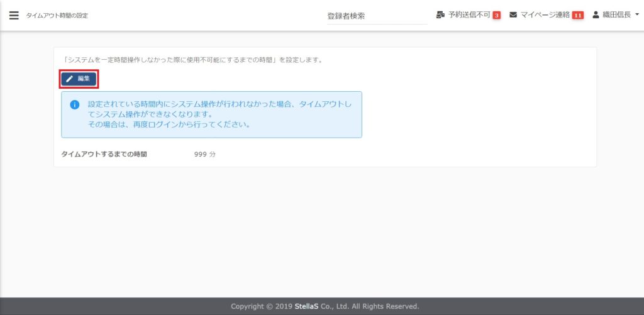Viewport: 644px width, 315px height.
Task: Click the 予約送信不可 icon in the header
Action: tap(440, 14)
